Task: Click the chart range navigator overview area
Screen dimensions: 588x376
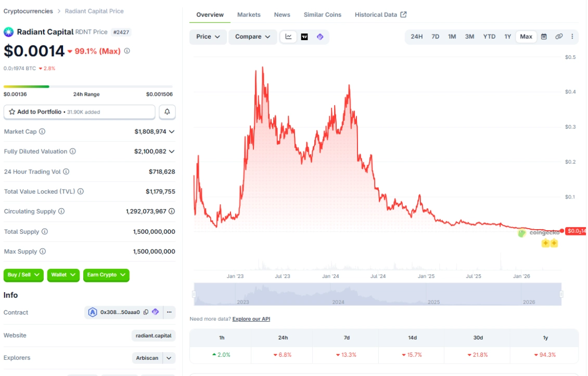Action: point(378,294)
